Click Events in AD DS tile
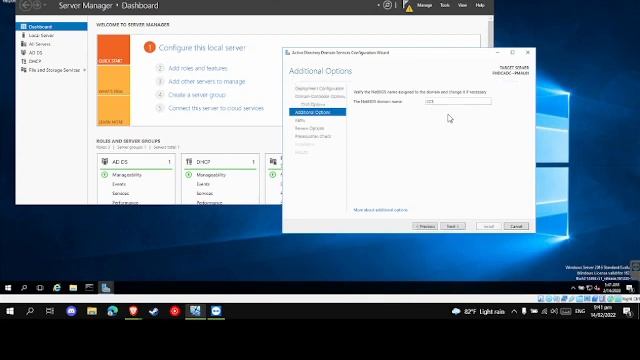 point(119,184)
